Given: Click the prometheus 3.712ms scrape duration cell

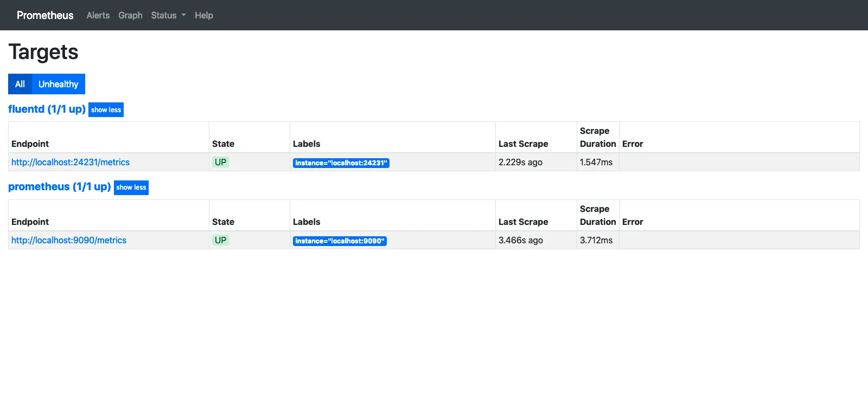Looking at the screenshot, I should pyautogui.click(x=596, y=240).
